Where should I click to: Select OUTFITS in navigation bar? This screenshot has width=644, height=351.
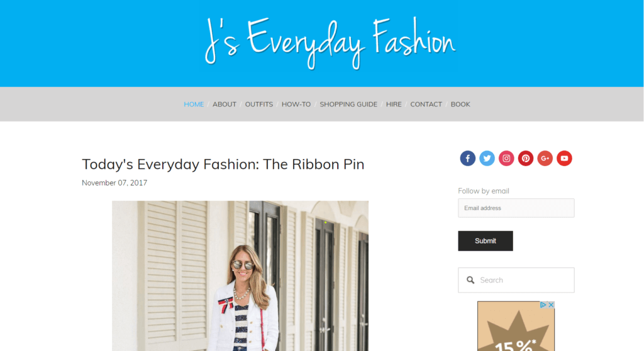click(258, 104)
